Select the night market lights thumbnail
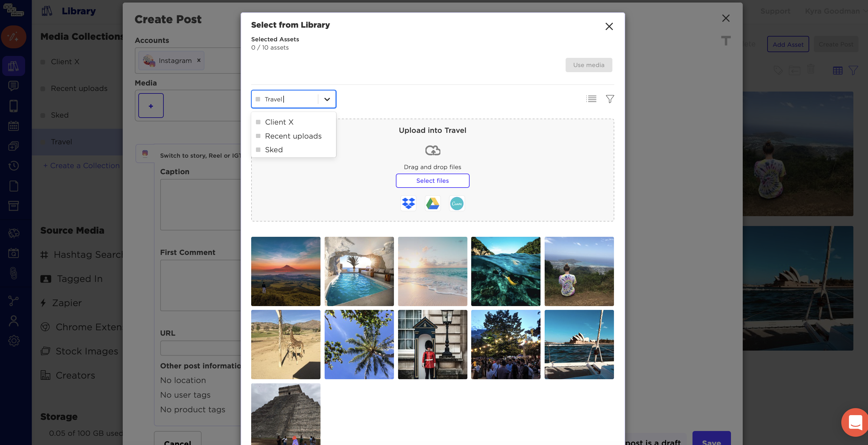The image size is (868, 445). coord(506,345)
